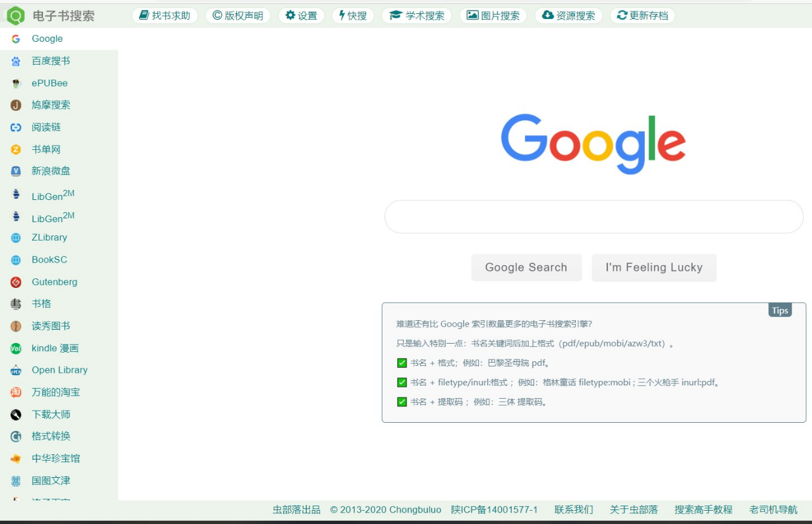Image resolution: width=812 pixels, height=524 pixels.
Task: Click I'm Feeling Lucky button
Action: tap(654, 268)
